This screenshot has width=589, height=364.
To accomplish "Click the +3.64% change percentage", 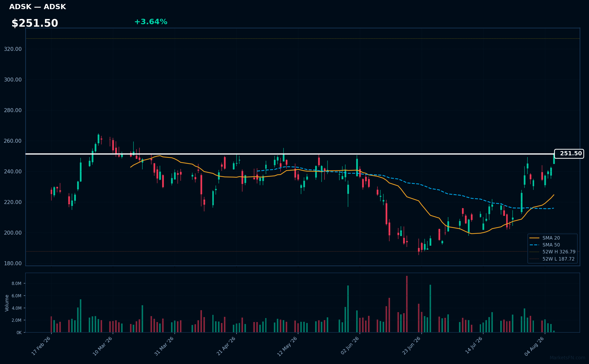I will click(151, 22).
